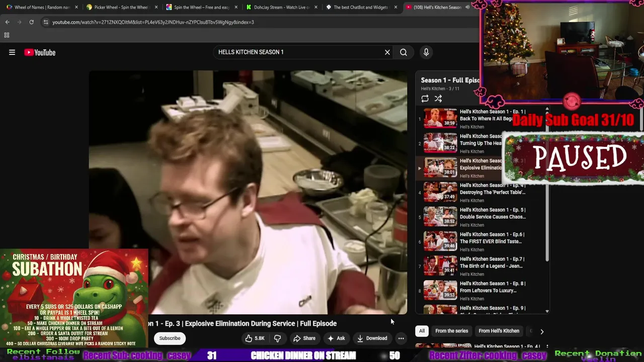Dislike the video with thumbs down
Screen dimensions: 644x362
coord(277,338)
